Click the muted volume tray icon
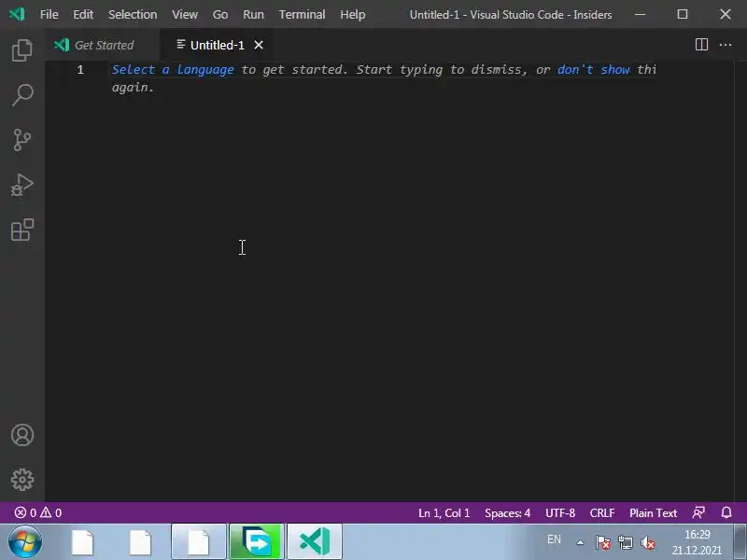Viewport: 747px width, 560px height. [648, 542]
